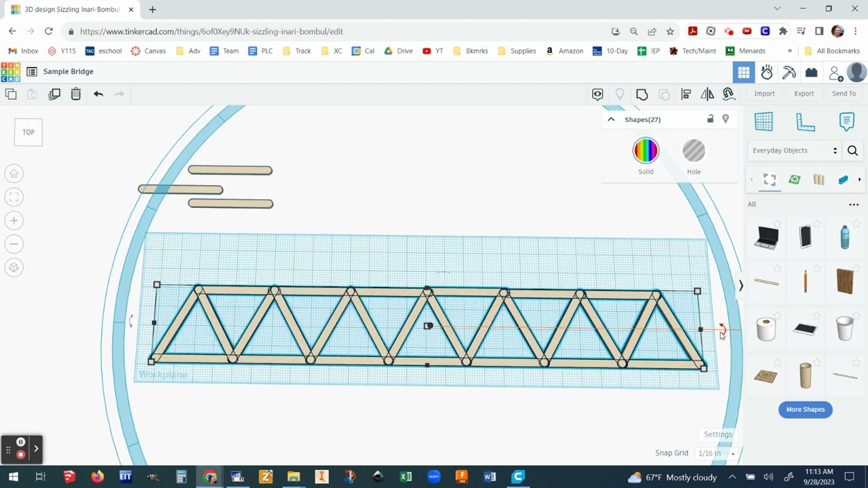Open the Bricks mode icon
The image size is (868, 488).
pyautogui.click(x=811, y=73)
